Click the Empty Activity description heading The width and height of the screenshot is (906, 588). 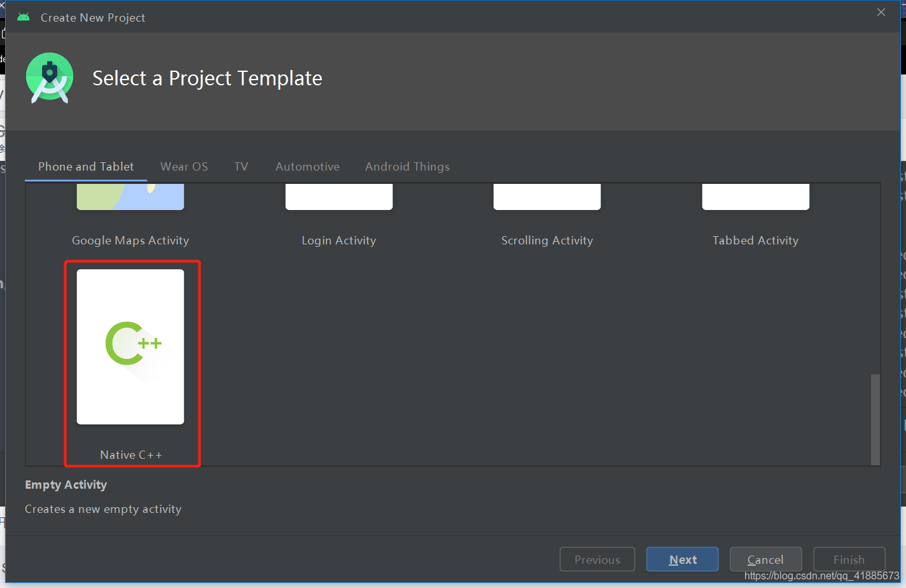[66, 485]
